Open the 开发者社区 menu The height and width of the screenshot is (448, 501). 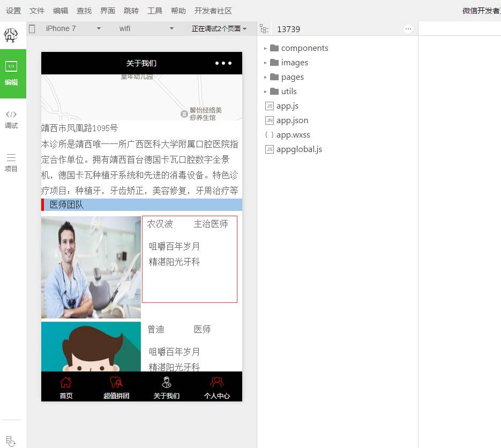point(213,11)
